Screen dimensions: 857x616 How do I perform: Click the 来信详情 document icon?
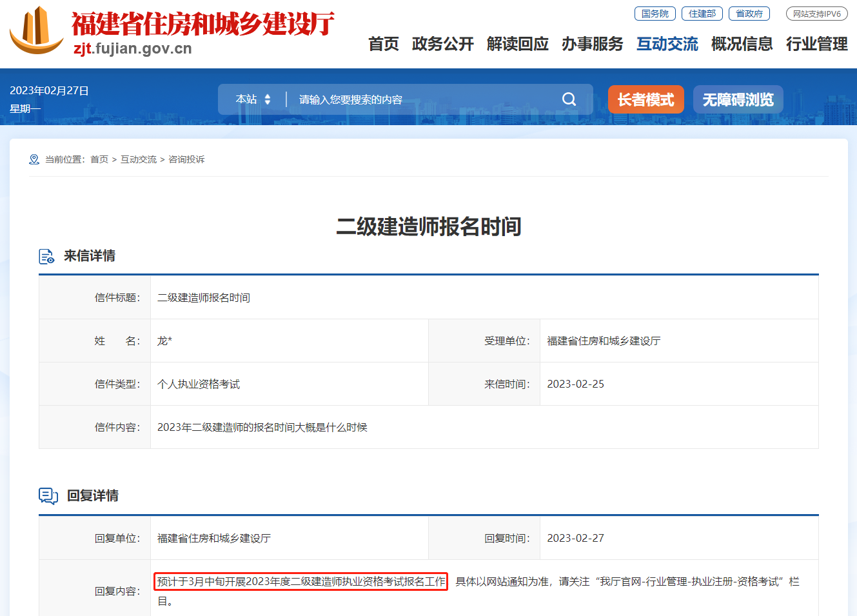tap(46, 257)
